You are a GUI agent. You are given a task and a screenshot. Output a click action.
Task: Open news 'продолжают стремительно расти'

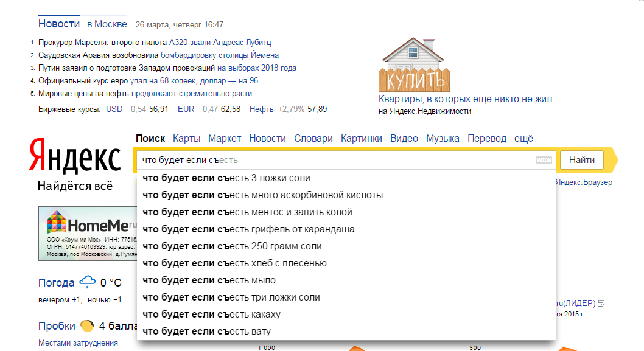[x=192, y=94]
